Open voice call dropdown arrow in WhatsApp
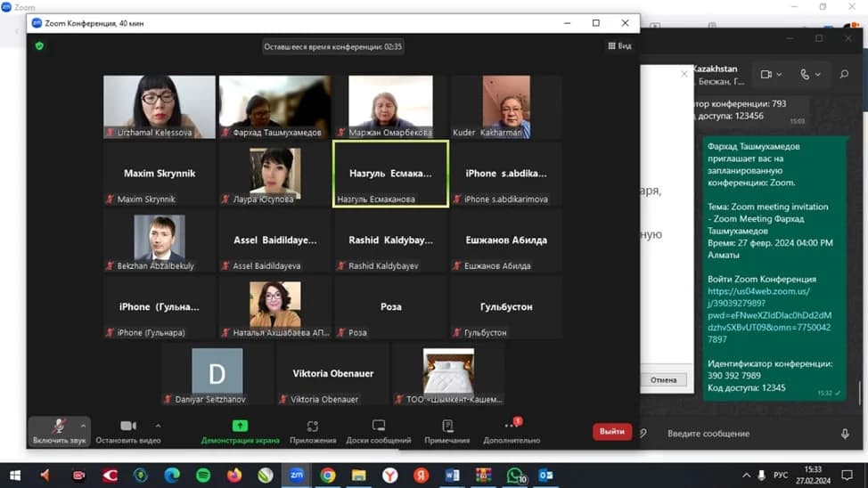Screen dimensions: 868x488 point(818,74)
